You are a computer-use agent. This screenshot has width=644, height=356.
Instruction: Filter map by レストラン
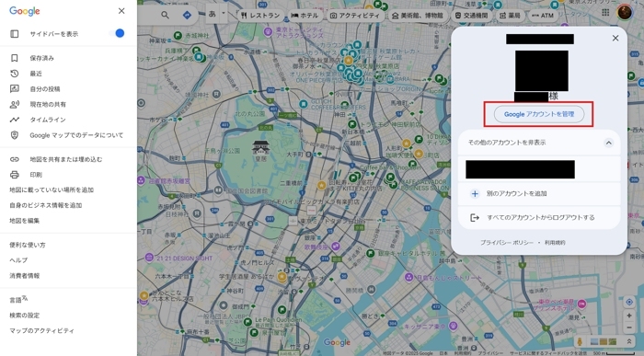tap(260, 16)
